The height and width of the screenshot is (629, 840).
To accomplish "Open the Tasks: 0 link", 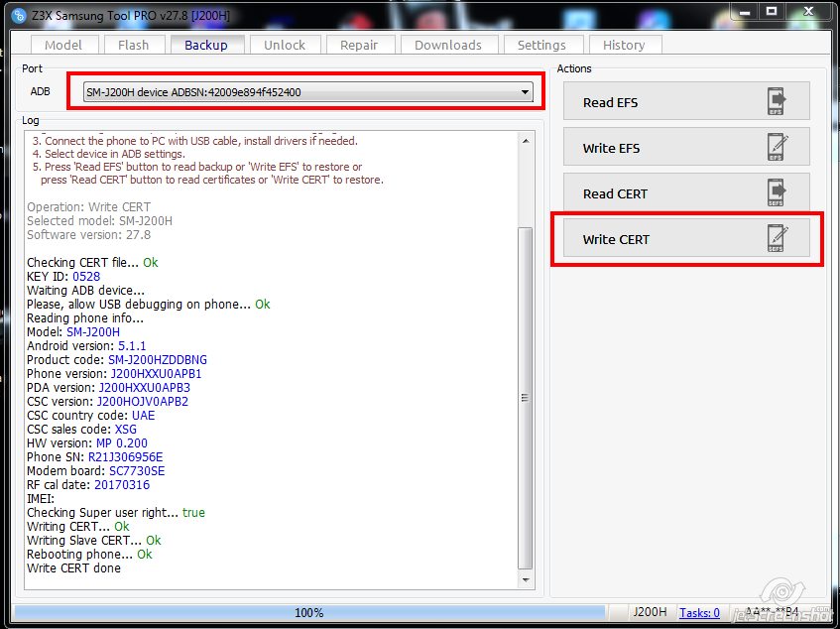I will (699, 613).
